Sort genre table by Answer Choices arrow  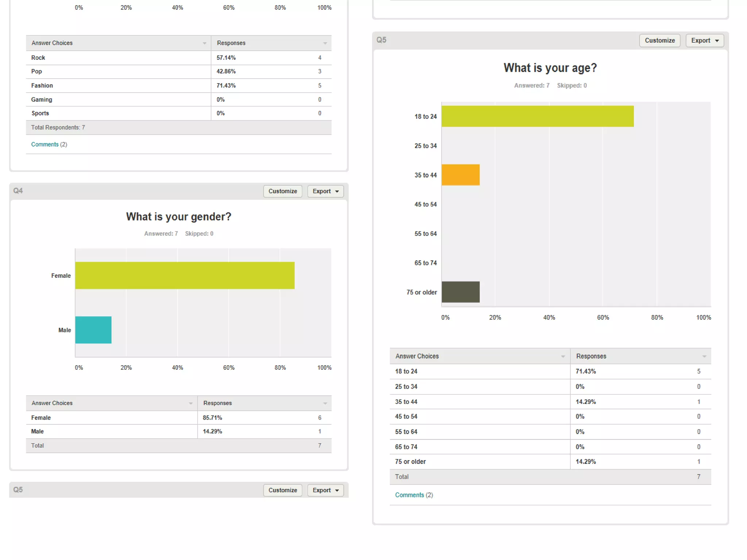click(204, 43)
